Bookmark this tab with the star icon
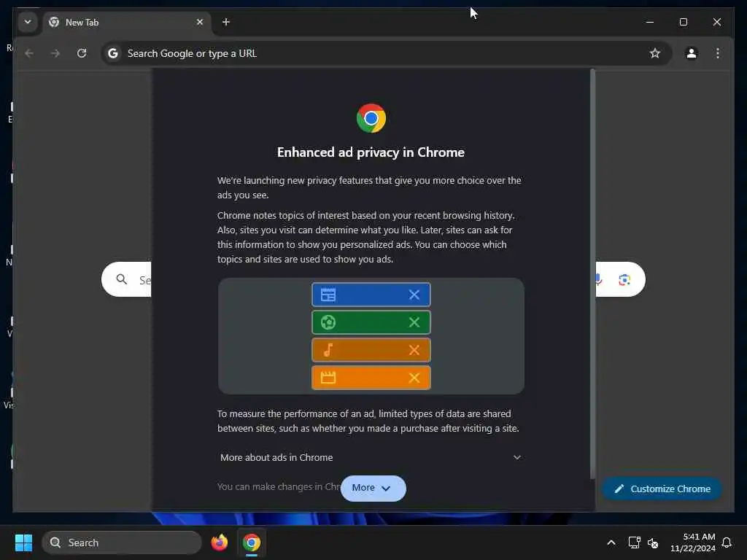747x560 pixels. coord(655,53)
